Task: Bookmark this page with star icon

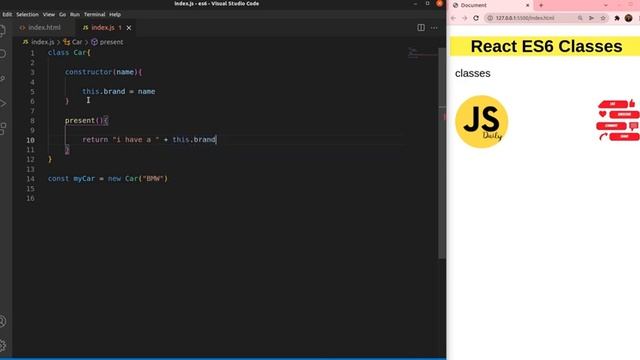Action: pyautogui.click(x=603, y=18)
